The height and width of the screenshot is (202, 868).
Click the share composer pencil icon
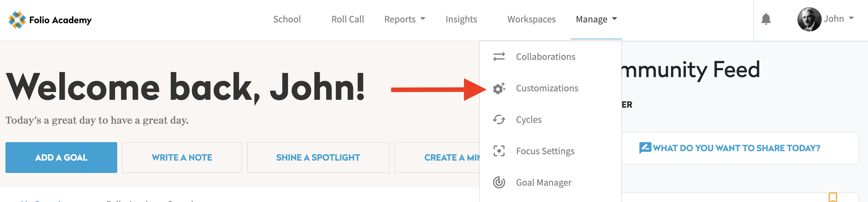(x=646, y=148)
